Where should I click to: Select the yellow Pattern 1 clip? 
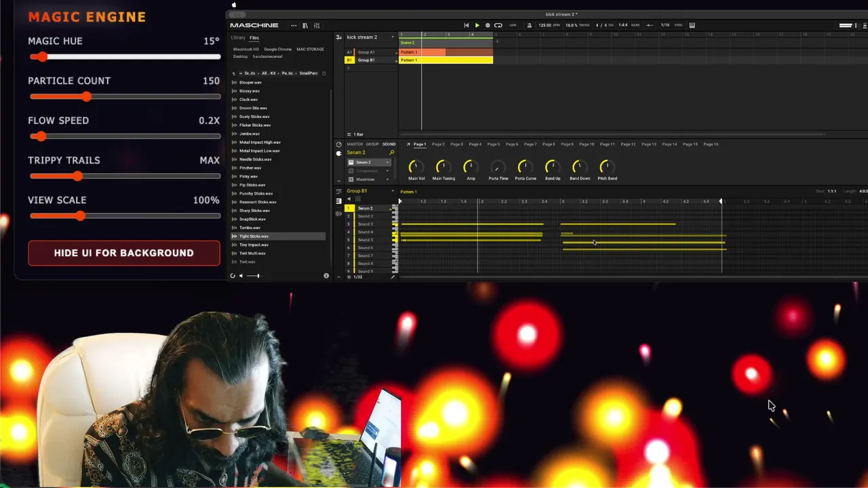446,60
